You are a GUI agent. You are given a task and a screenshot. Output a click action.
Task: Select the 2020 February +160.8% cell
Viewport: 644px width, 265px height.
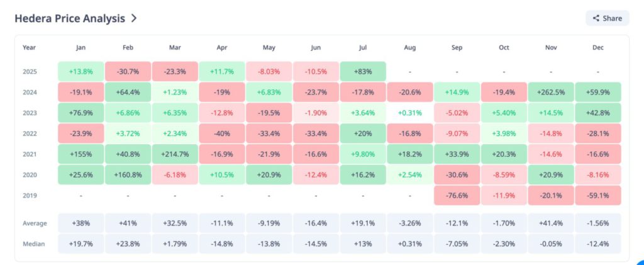pyautogui.click(x=128, y=174)
